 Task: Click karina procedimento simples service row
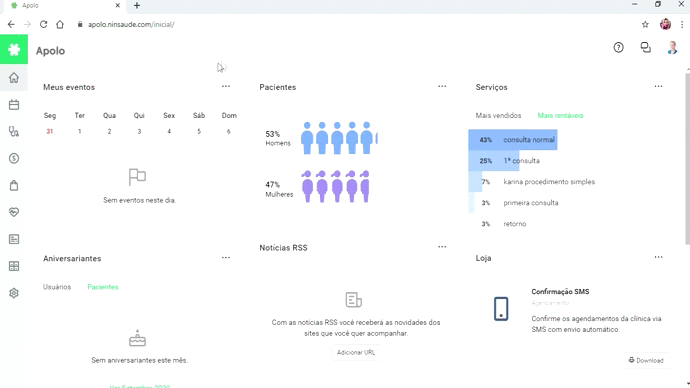(549, 182)
